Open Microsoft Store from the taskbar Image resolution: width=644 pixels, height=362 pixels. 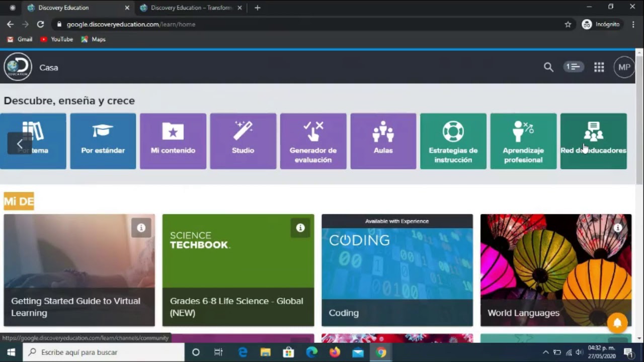pyautogui.click(x=288, y=352)
